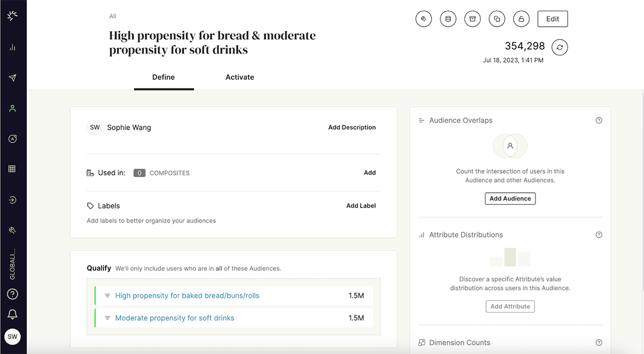The height and width of the screenshot is (354, 644).
Task: Click the wrench icon in header
Action: pyautogui.click(x=423, y=19)
